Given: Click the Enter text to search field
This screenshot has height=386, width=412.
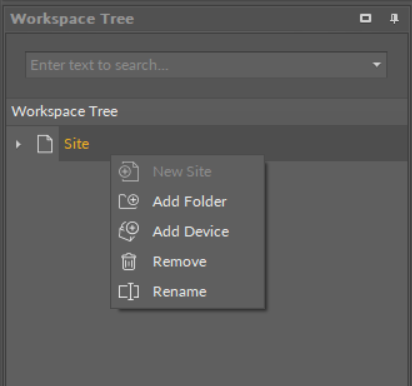Looking at the screenshot, I should point(206,65).
